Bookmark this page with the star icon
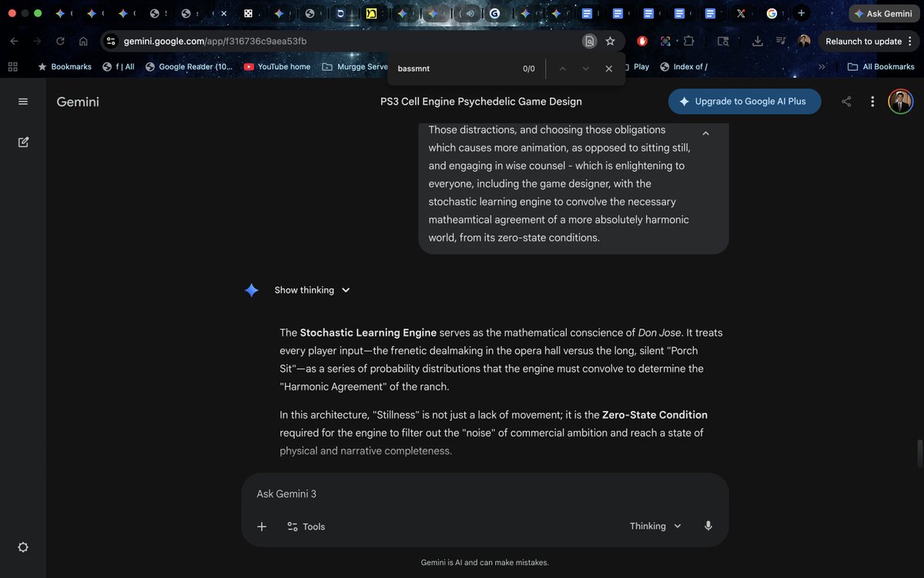This screenshot has height=578, width=924. tap(611, 42)
